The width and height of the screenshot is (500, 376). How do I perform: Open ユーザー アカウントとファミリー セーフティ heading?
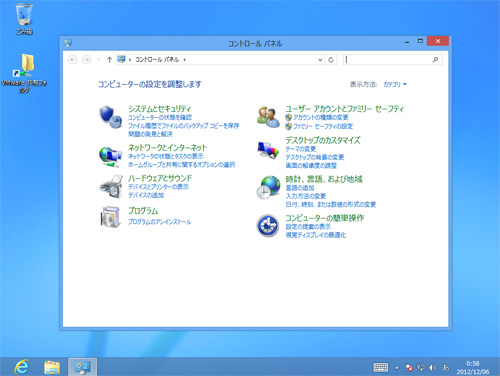point(345,109)
